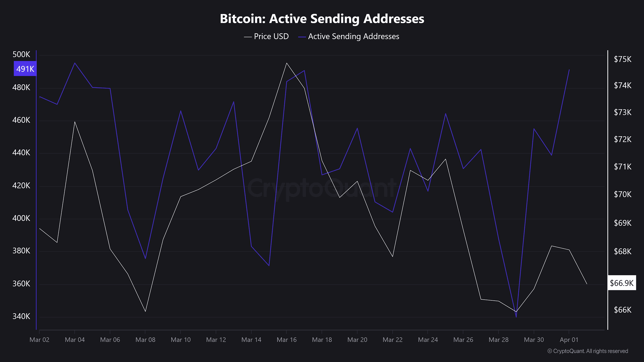Click the Mar 22 date tick
Image resolution: width=644 pixels, height=362 pixels.
pos(392,340)
